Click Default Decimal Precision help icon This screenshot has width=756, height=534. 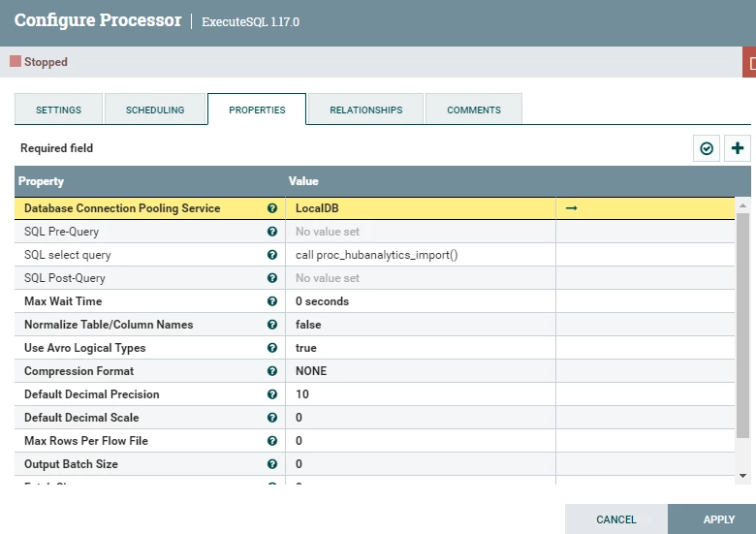272,394
